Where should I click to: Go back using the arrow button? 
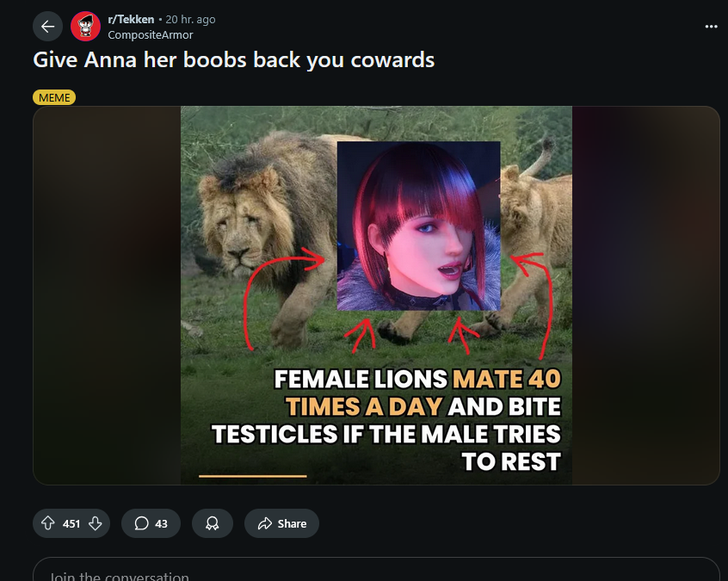click(x=47, y=27)
